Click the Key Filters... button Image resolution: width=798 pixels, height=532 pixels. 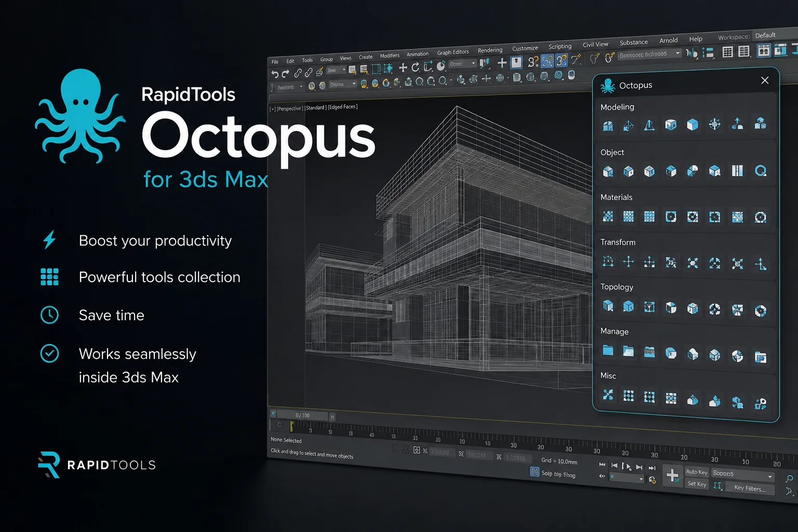click(750, 488)
